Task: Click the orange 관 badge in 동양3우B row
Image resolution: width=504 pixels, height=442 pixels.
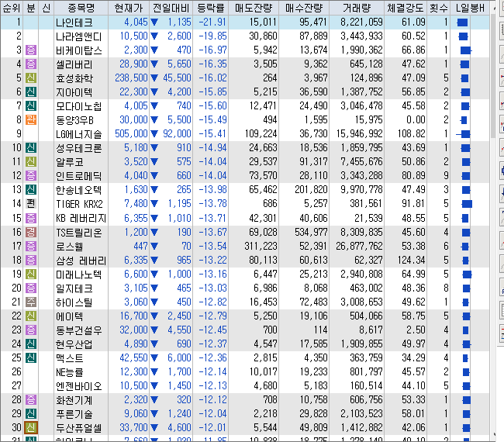Action: click(x=31, y=120)
